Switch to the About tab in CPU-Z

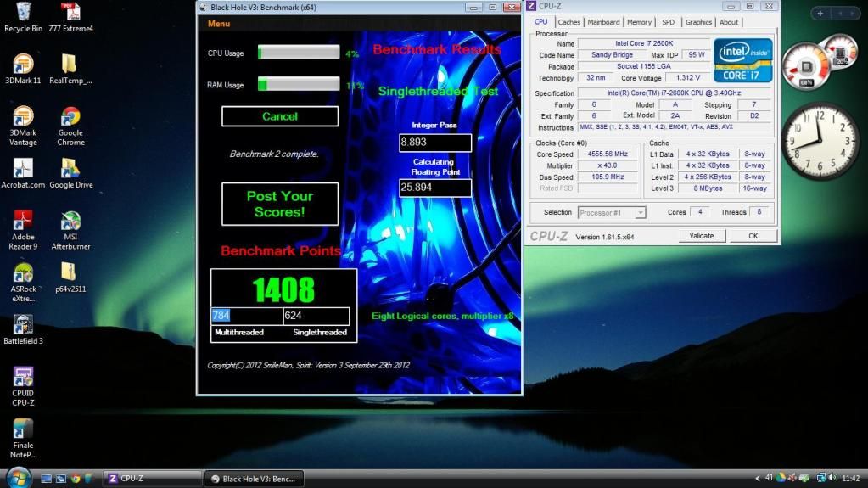tap(729, 22)
